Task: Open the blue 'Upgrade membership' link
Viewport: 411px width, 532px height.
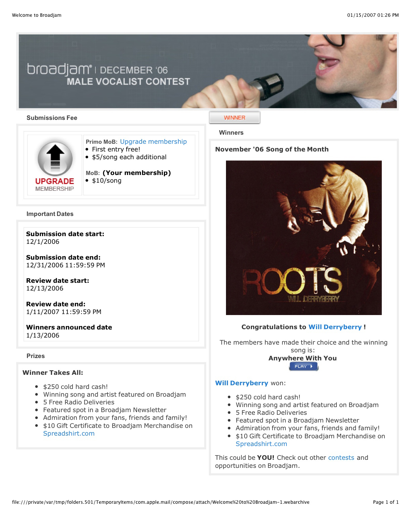Action: tap(153, 142)
